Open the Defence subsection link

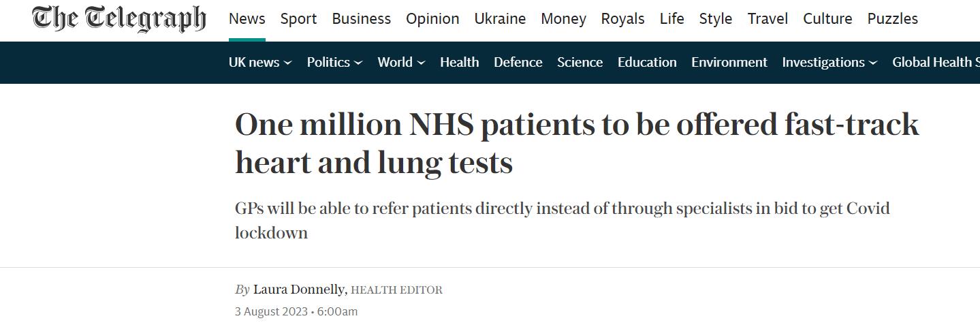coord(518,63)
